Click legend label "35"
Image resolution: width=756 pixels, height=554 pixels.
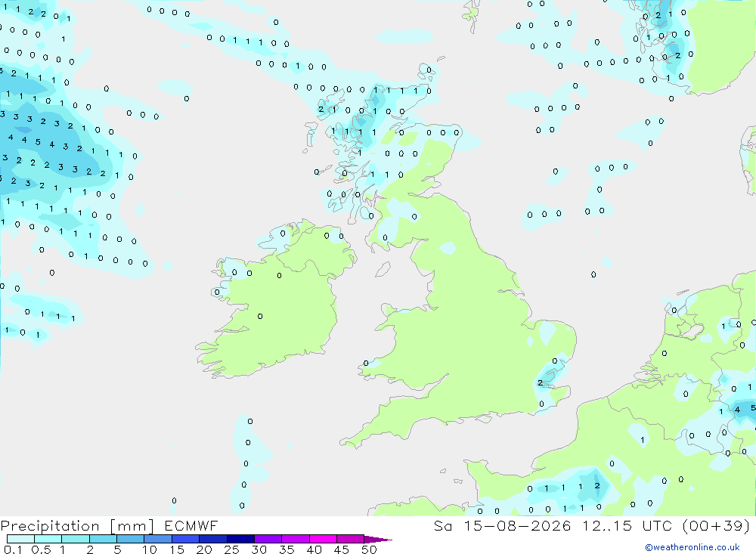[x=287, y=549]
